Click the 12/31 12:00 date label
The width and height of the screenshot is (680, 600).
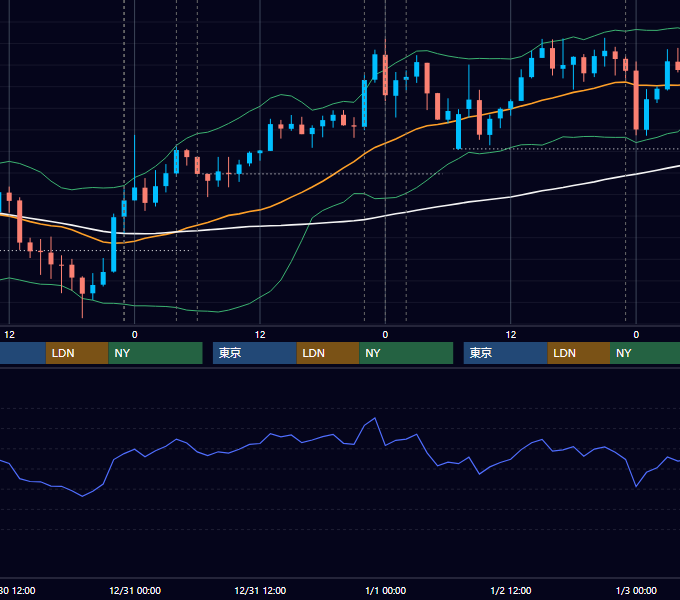[260, 590]
